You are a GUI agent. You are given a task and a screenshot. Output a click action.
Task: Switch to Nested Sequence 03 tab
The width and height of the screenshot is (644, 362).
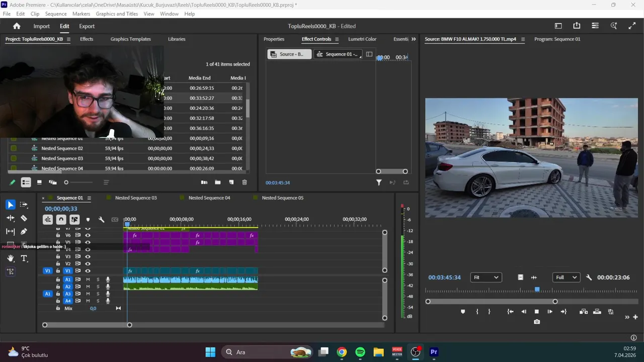[136, 198]
